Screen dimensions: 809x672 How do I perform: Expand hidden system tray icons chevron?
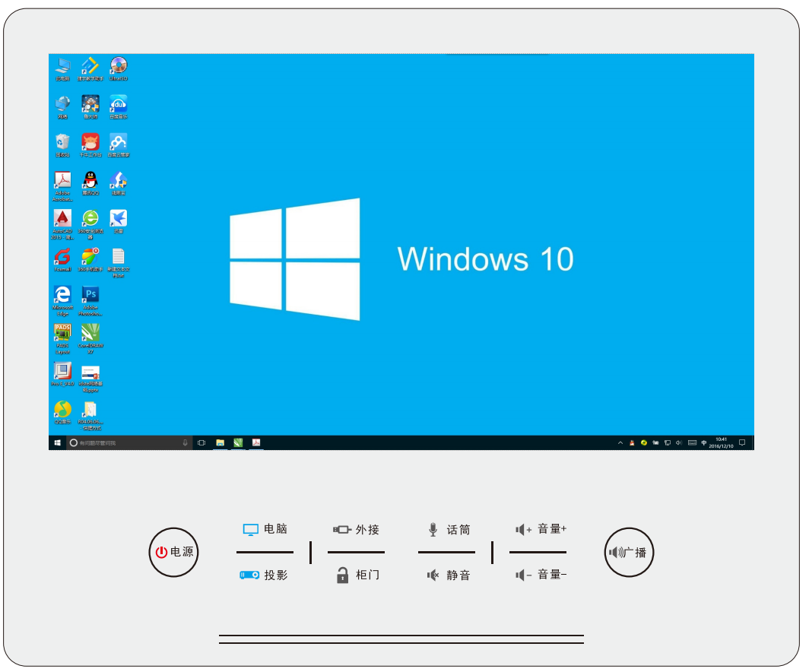[620, 442]
